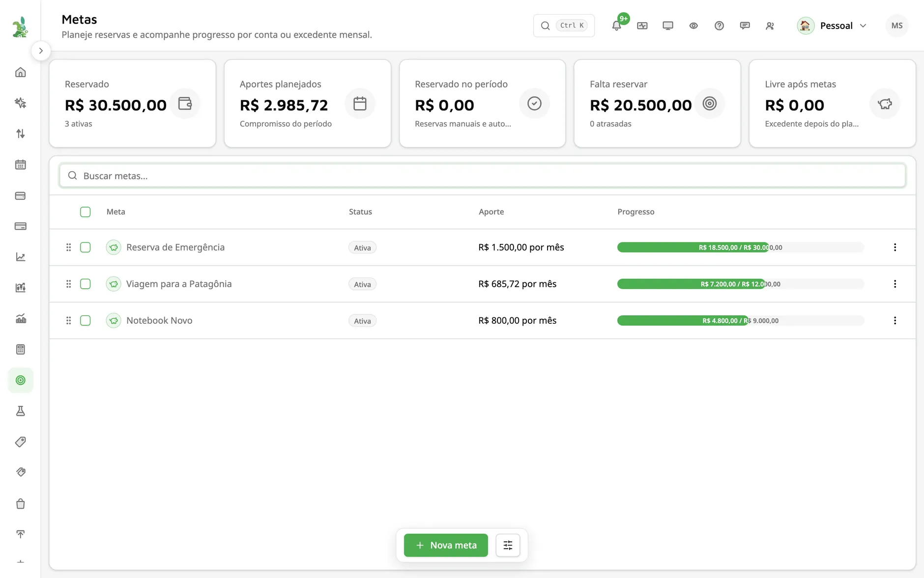This screenshot has width=924, height=578.
Task: Open the MS user avatar
Action: pyautogui.click(x=897, y=26)
